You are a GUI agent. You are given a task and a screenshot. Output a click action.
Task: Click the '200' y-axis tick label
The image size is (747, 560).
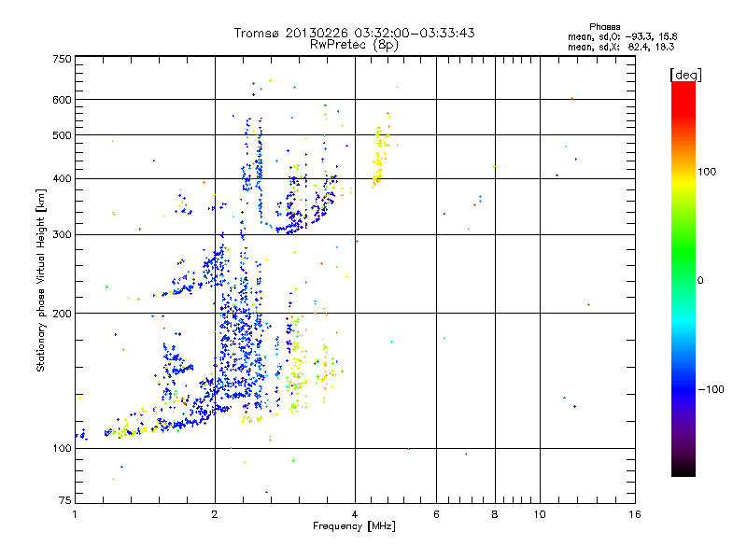(x=62, y=314)
